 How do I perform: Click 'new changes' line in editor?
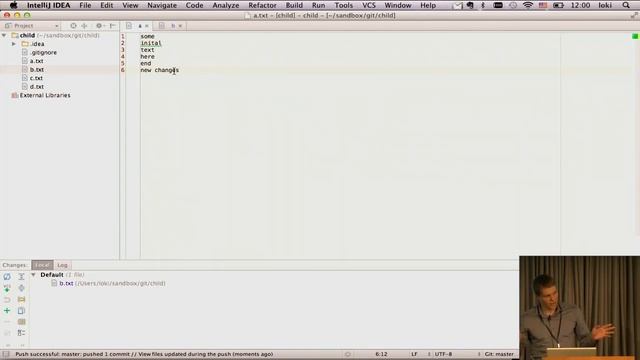160,70
